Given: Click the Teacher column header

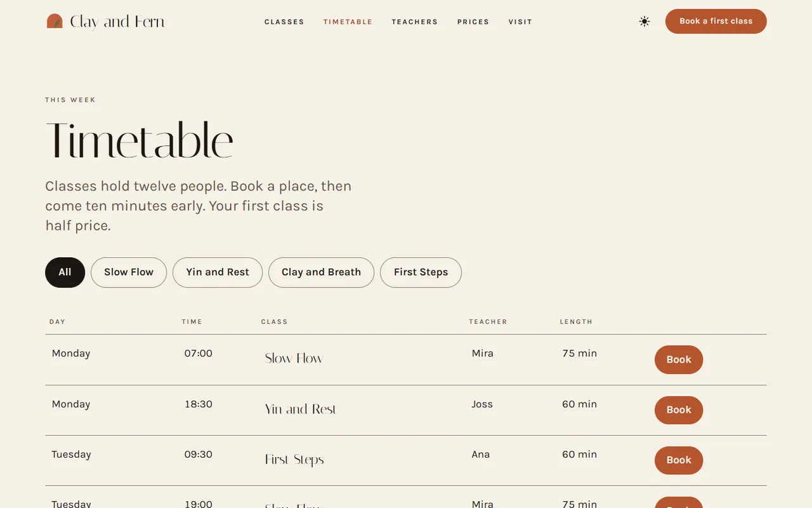Looking at the screenshot, I should [x=488, y=322].
